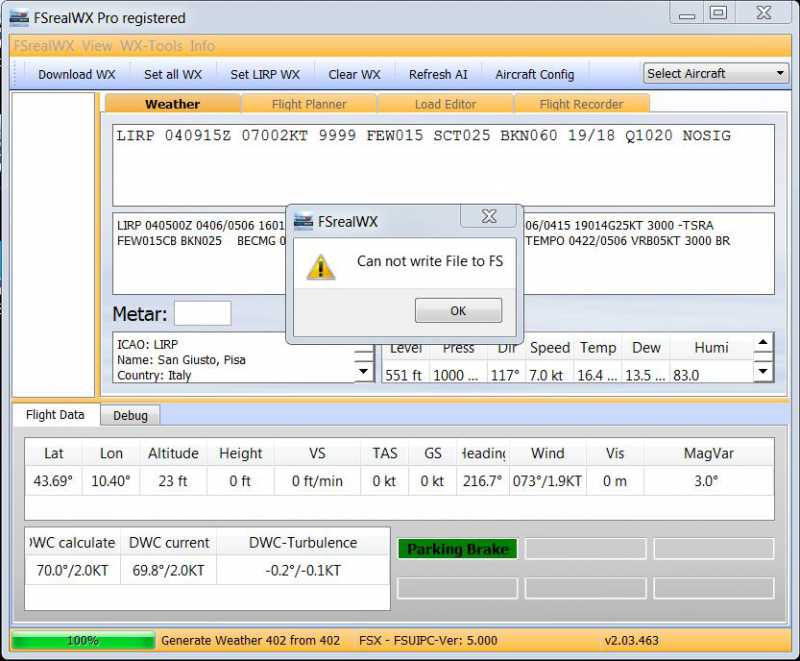Click the 100% green progress bar

(83, 641)
